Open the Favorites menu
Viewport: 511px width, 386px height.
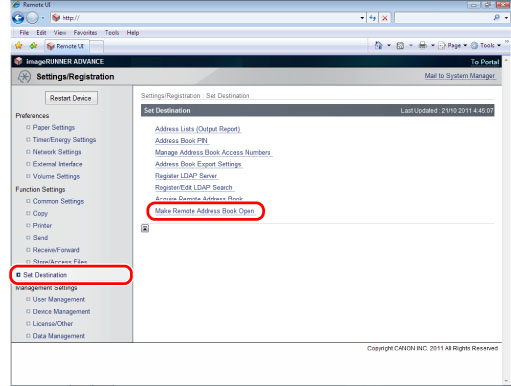tap(85, 33)
